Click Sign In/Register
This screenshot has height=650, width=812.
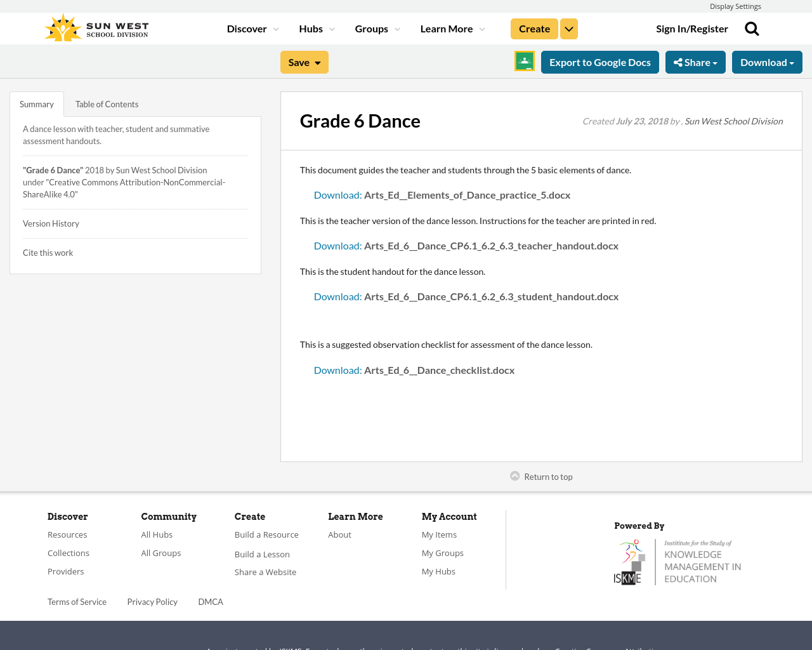tap(692, 27)
